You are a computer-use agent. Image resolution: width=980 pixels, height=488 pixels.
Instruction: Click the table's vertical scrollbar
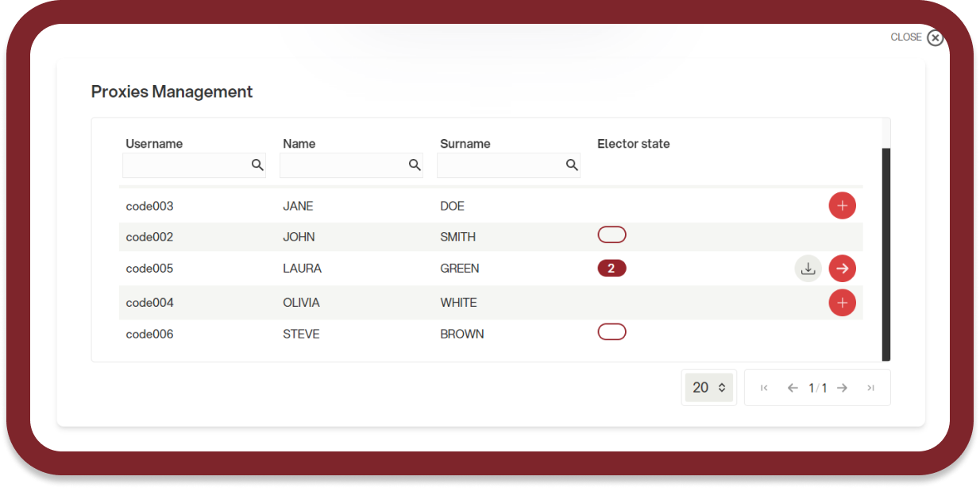886,254
